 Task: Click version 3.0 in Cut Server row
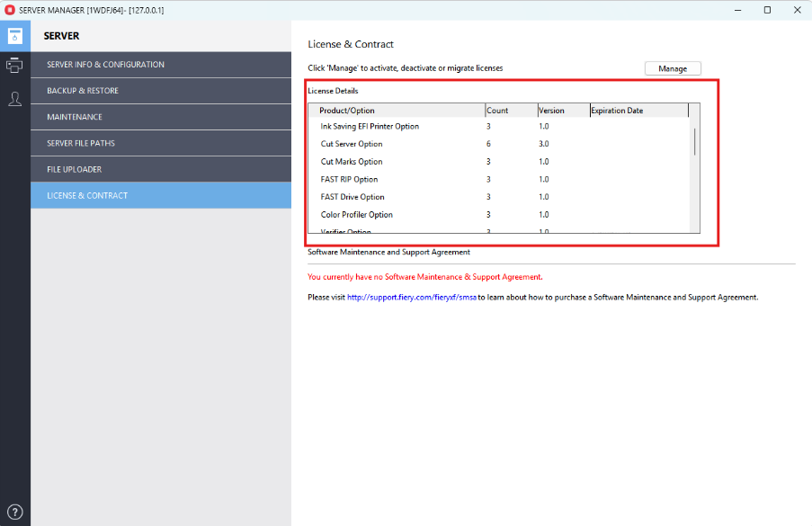click(x=544, y=144)
